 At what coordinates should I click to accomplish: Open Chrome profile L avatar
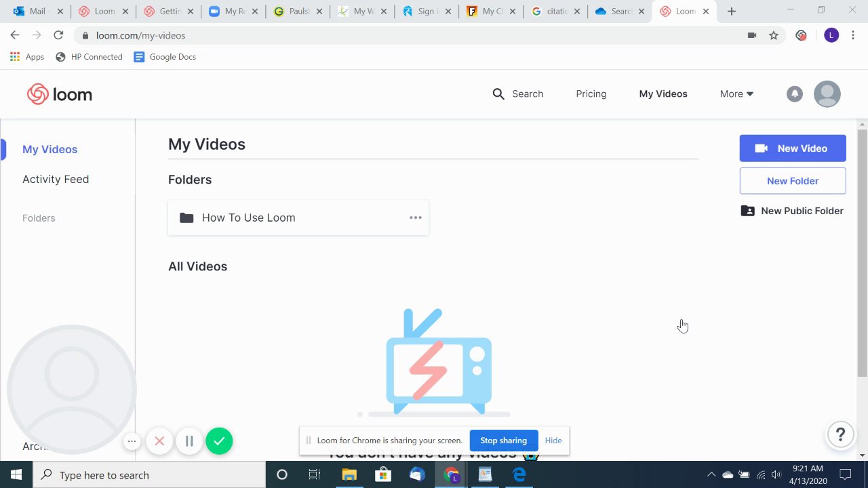point(831,35)
